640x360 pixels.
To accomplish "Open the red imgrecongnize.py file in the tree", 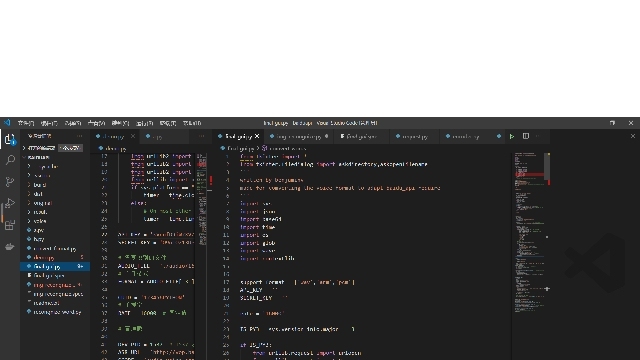I will pos(54,285).
